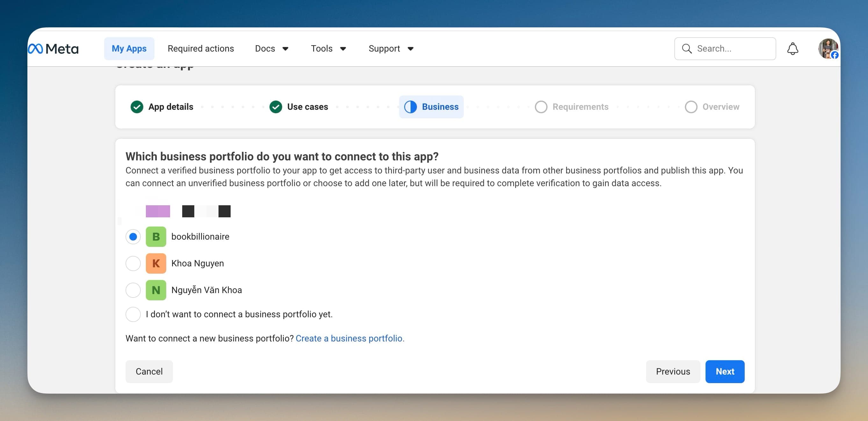868x421 pixels.
Task: Select the Khoa Nguyen radio button
Action: 133,263
